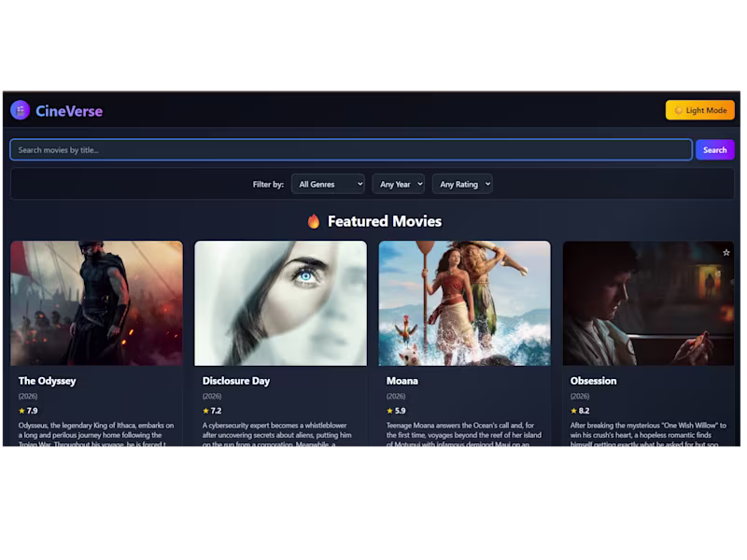Screen dimensions: 747x560
Task: Click the CineVerse brand title
Action: tap(69, 111)
